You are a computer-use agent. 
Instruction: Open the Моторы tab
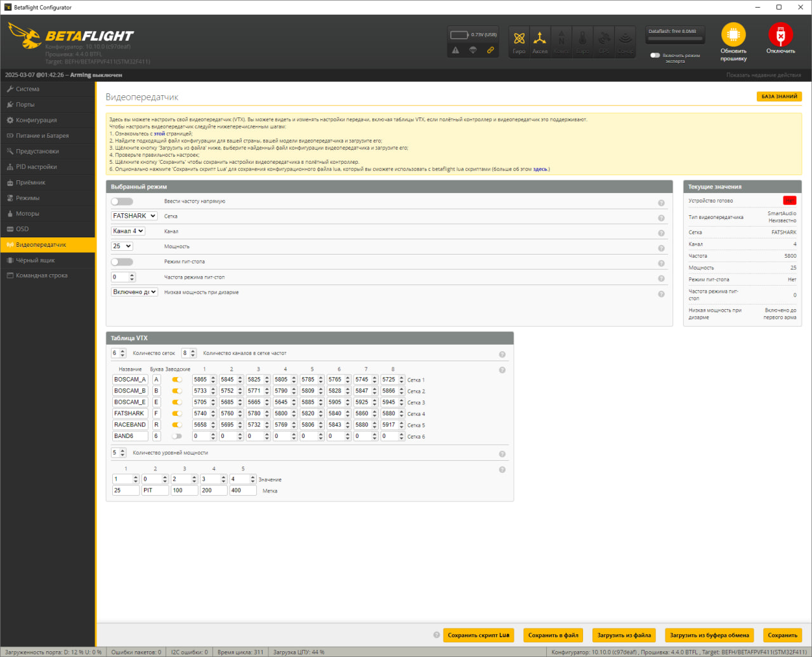point(48,213)
